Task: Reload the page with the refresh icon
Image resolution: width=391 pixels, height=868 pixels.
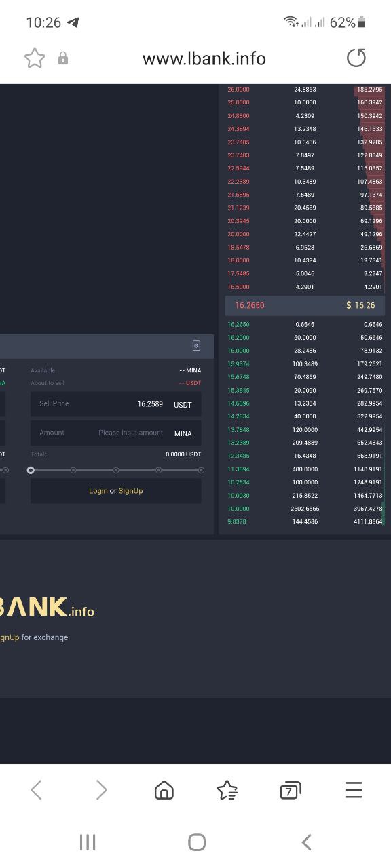Action: (x=356, y=58)
